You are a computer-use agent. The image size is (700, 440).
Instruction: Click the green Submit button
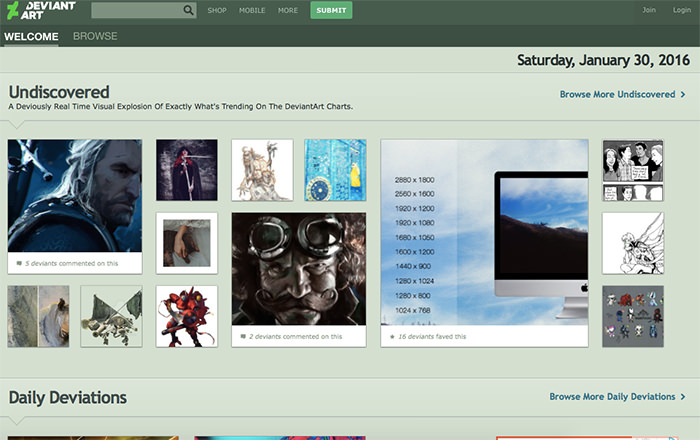pyautogui.click(x=331, y=10)
